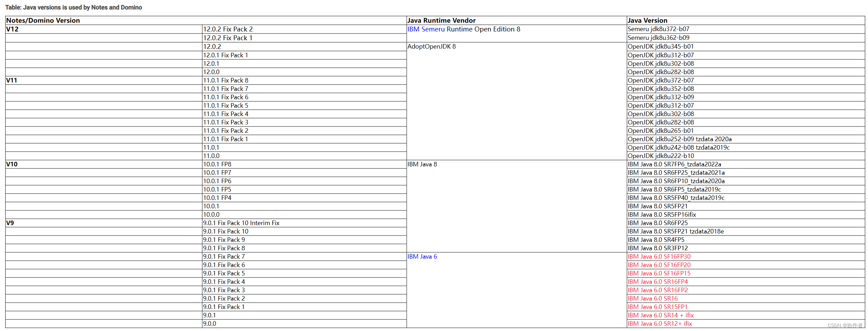Click the Notes/Domino Version column header
This screenshot has height=331, width=868.
[x=206, y=20]
